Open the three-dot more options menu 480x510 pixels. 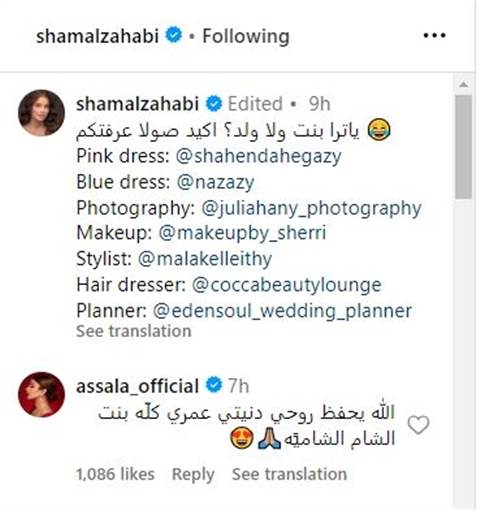coord(434,35)
